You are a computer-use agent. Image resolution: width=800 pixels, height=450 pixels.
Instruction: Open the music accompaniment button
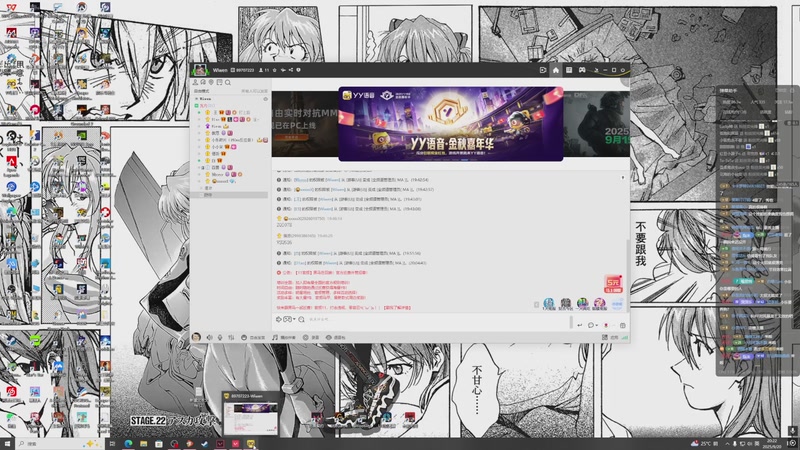pos(284,337)
